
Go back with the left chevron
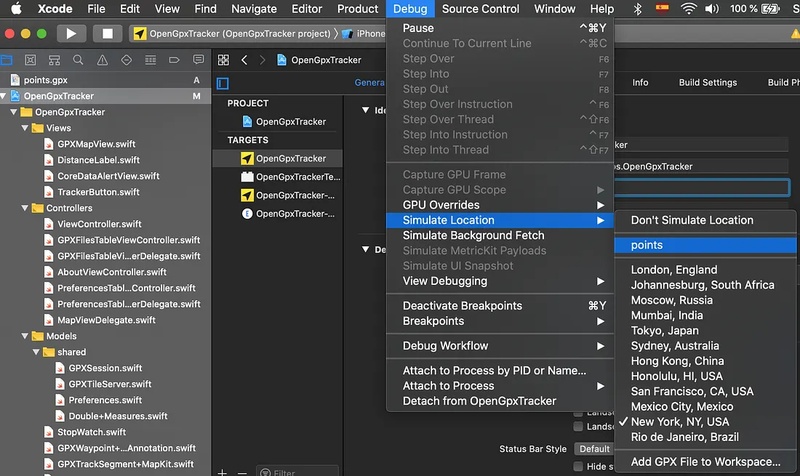[244, 60]
